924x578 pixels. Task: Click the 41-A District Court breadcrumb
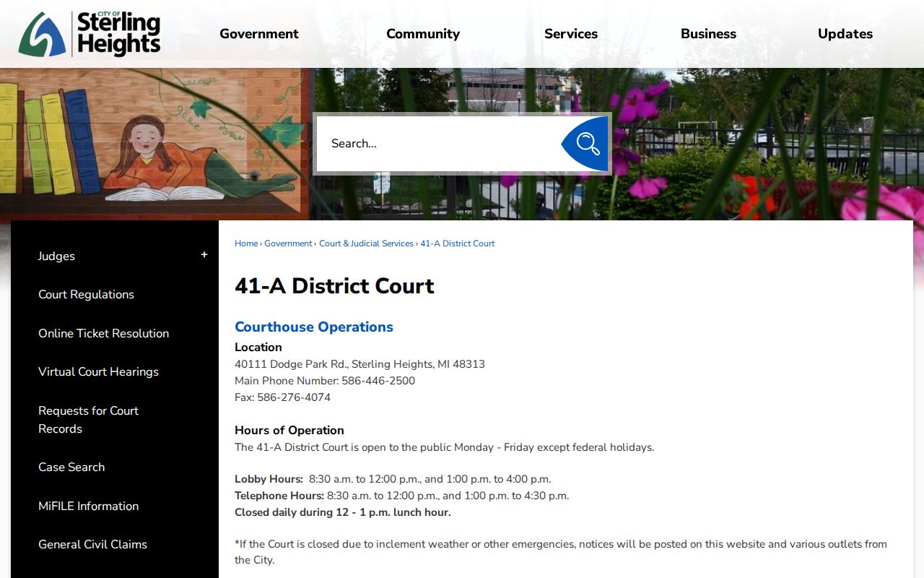(x=458, y=243)
